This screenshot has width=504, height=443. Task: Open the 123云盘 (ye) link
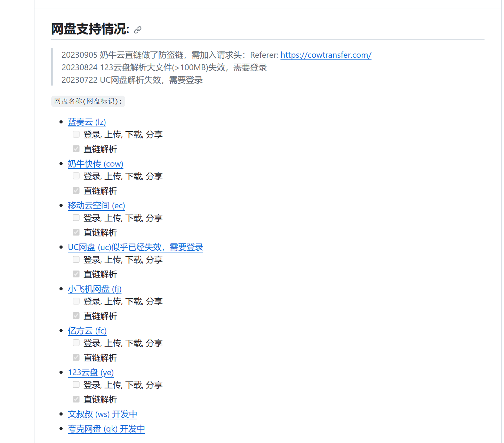(90, 372)
